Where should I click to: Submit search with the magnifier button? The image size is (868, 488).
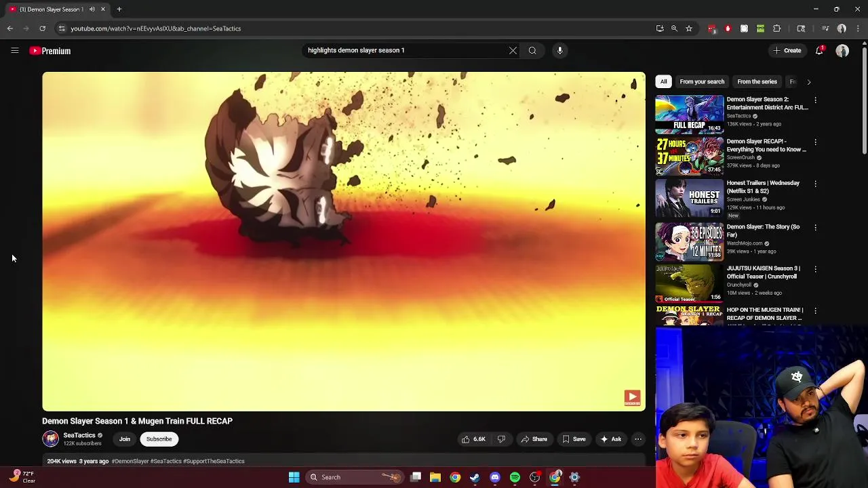[532, 50]
